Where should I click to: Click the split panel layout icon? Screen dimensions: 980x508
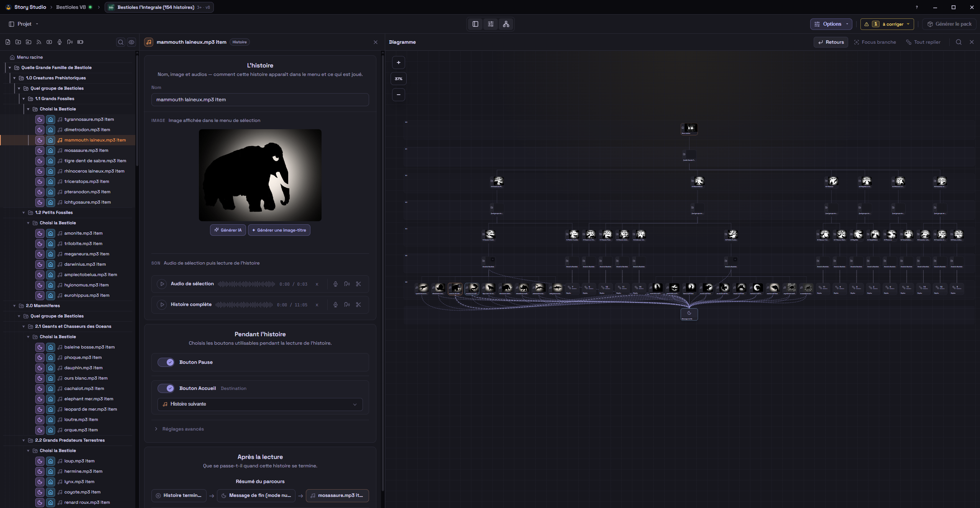click(475, 24)
